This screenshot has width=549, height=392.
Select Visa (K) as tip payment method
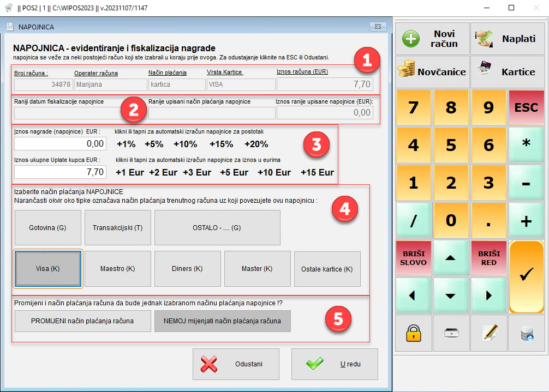tap(48, 269)
